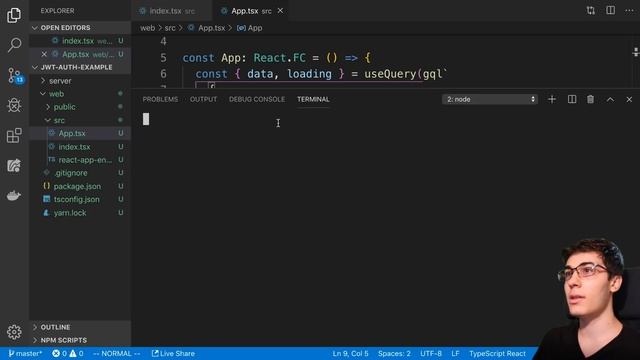Click the Ln 9, Col 5 status entry
This screenshot has height=360, width=640.
tap(350, 353)
